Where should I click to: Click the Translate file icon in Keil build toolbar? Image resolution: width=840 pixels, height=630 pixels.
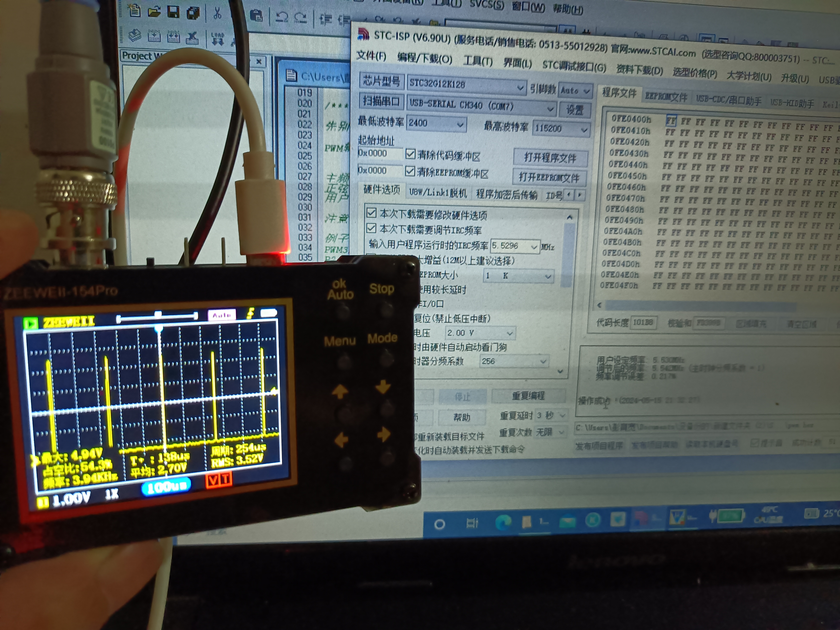134,35
